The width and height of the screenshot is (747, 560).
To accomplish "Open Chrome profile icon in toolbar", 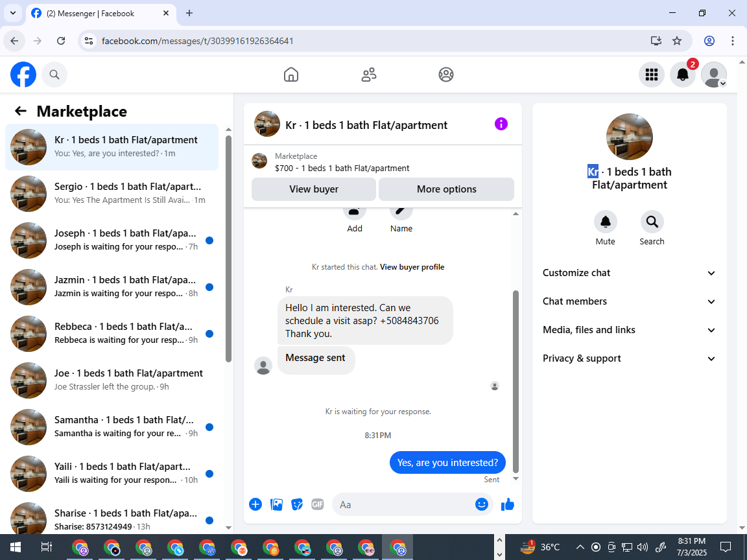I will click(x=709, y=41).
